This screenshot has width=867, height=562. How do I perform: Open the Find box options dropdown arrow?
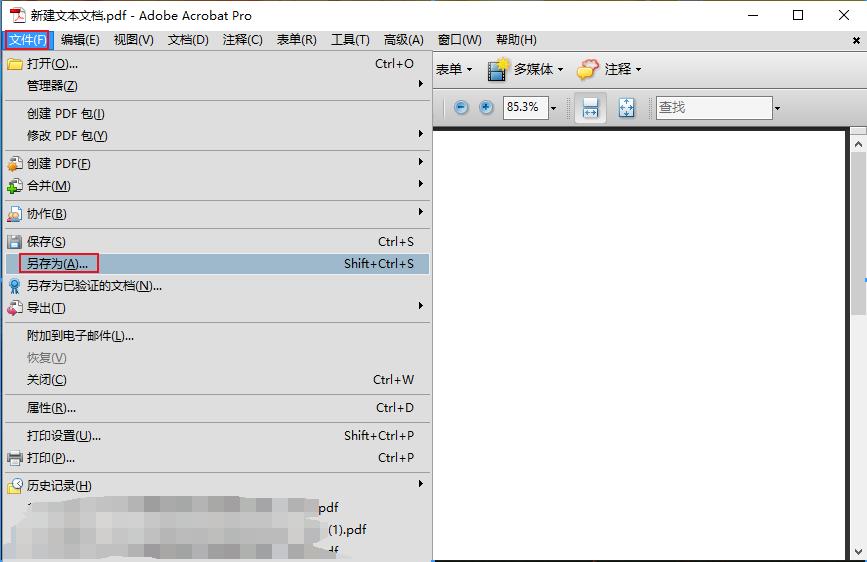[777, 108]
